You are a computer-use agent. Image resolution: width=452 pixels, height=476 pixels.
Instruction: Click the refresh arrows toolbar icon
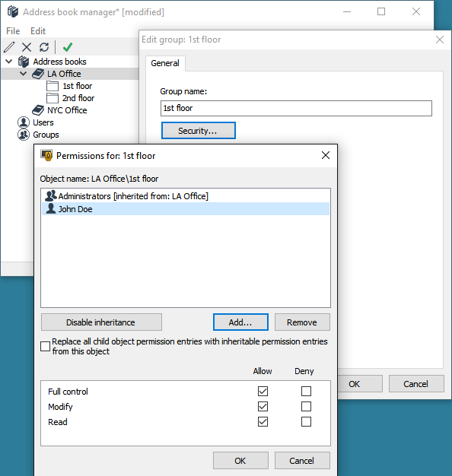pyautogui.click(x=44, y=47)
